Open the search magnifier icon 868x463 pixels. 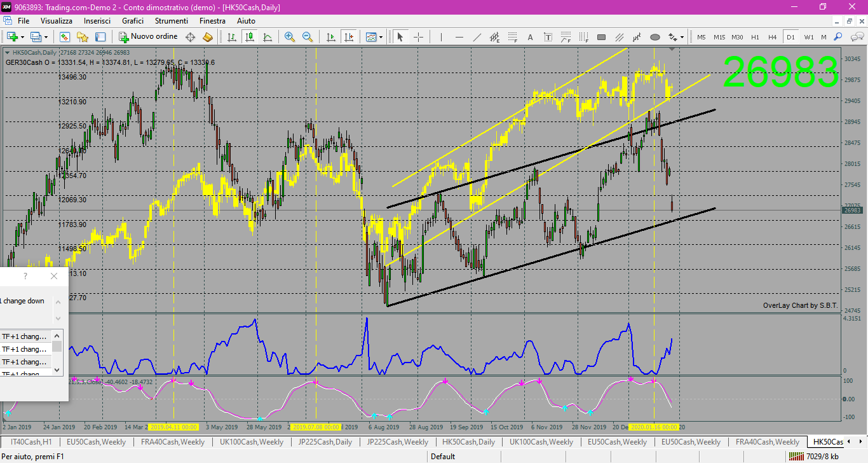pyautogui.click(x=838, y=37)
